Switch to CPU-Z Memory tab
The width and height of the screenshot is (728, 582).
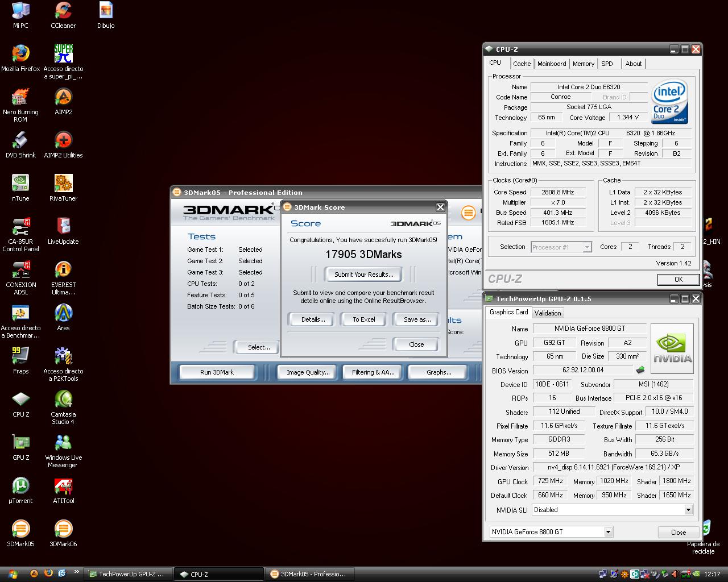point(584,64)
